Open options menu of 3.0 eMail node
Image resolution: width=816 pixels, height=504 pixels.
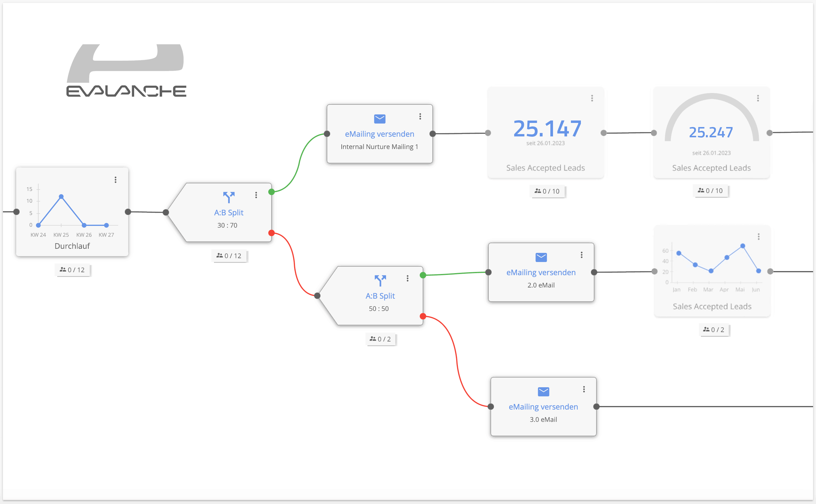[x=584, y=389]
